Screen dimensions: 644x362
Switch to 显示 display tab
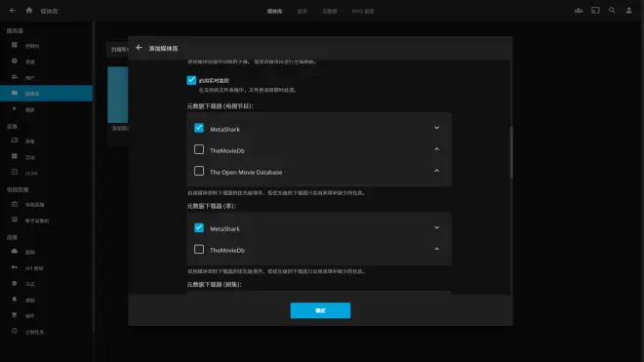(302, 11)
